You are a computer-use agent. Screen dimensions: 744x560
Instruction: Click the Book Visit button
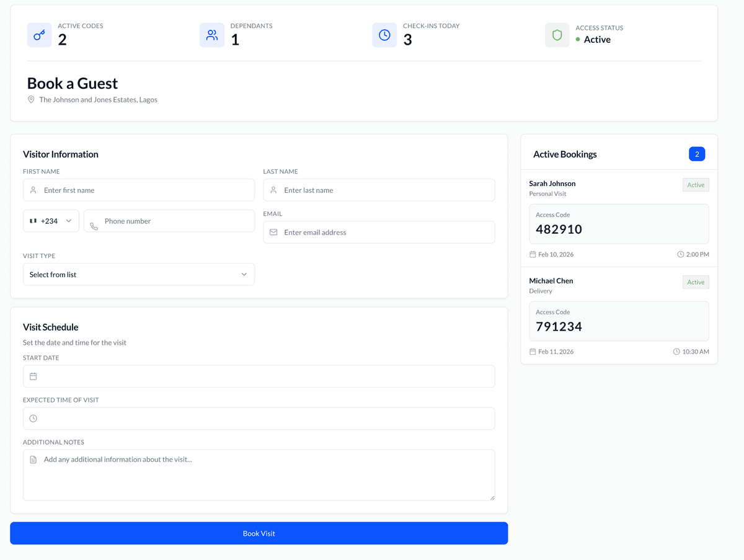[259, 533]
